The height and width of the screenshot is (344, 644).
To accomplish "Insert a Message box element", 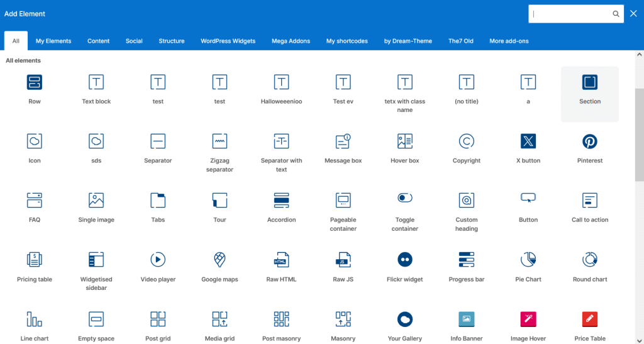I will 343,148.
